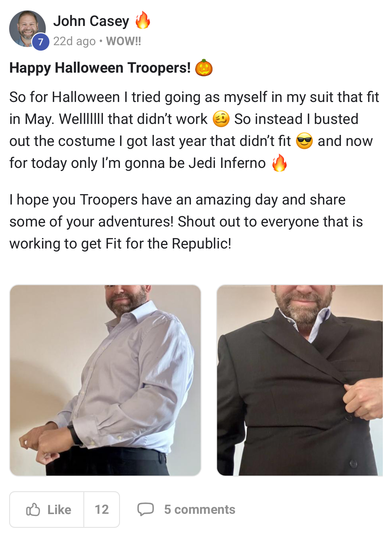Open the black suit jacket photo
The width and height of the screenshot is (392, 537).
coord(299,380)
